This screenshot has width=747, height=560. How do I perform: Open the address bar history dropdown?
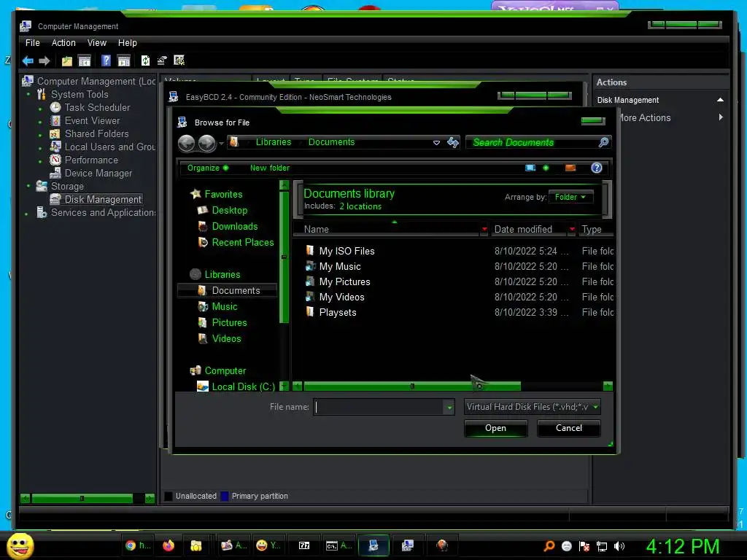(436, 142)
